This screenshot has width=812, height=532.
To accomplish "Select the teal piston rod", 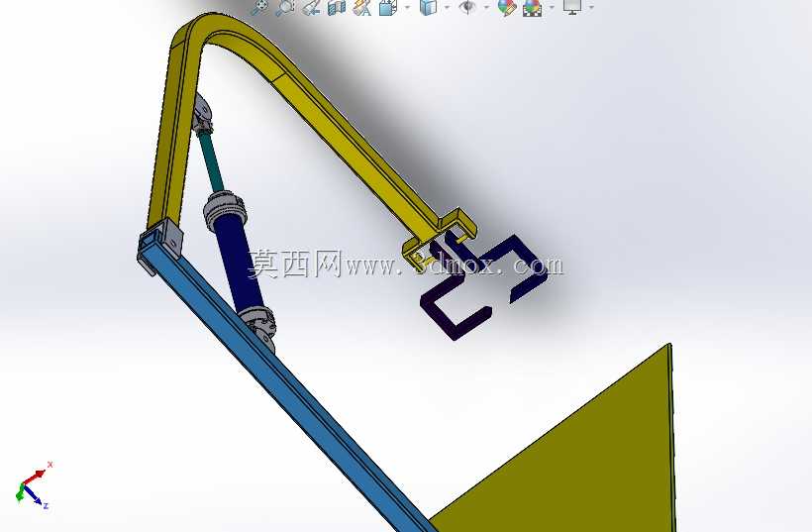I will 213,160.
